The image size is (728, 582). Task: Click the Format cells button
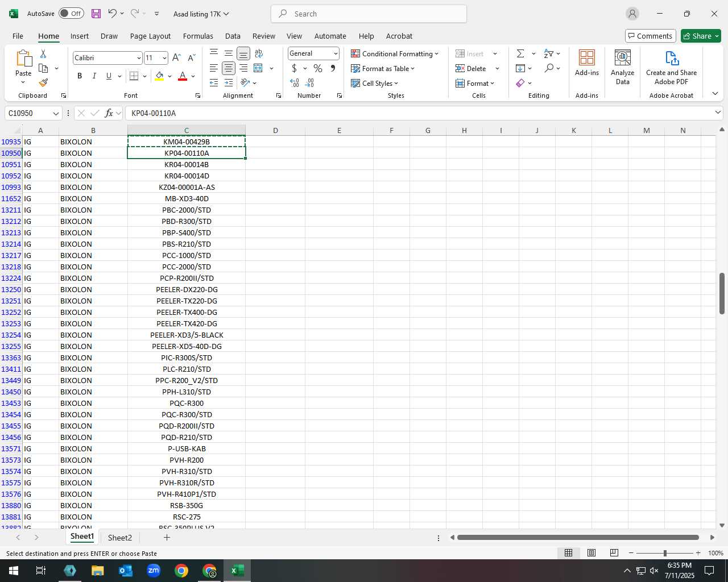click(x=475, y=83)
